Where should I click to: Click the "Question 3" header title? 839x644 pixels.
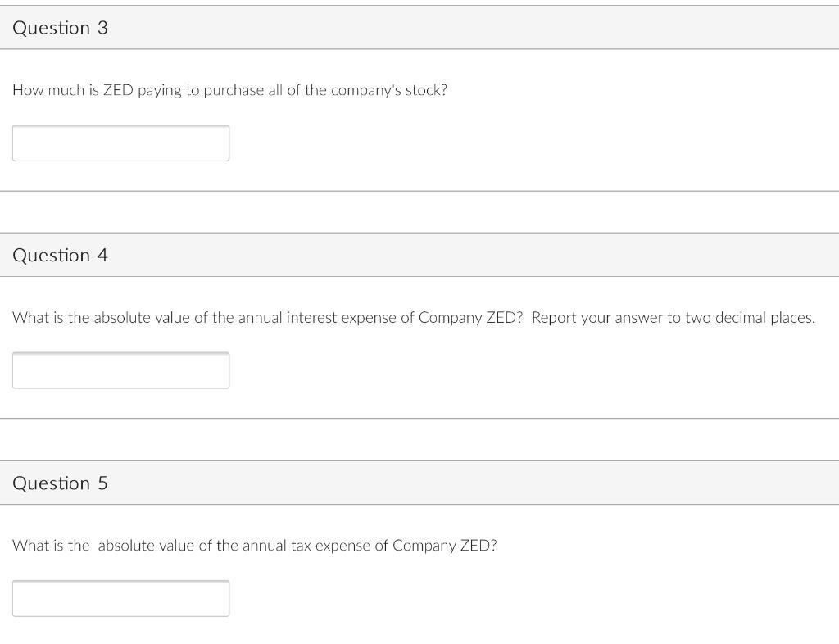point(60,28)
